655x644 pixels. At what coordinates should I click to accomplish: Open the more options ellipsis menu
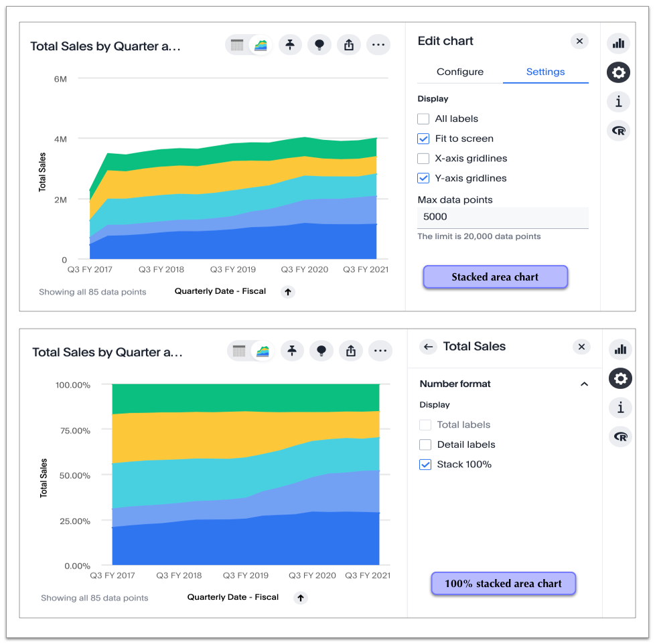click(378, 44)
